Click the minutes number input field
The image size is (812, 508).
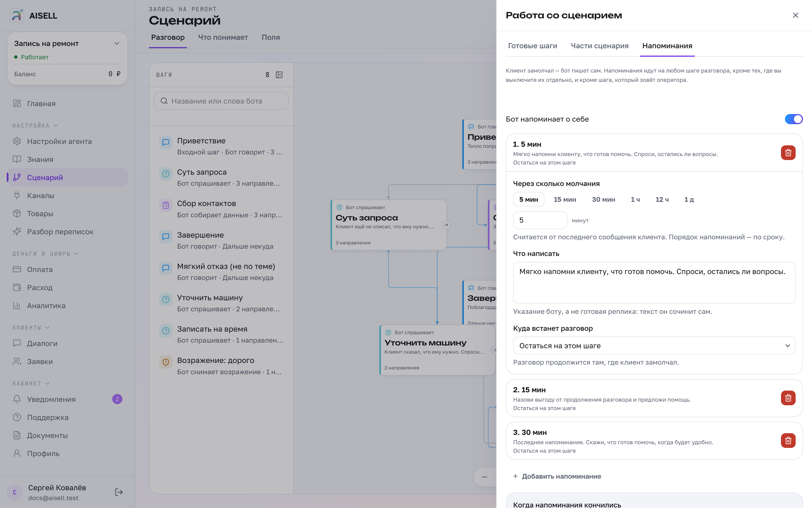click(540, 220)
